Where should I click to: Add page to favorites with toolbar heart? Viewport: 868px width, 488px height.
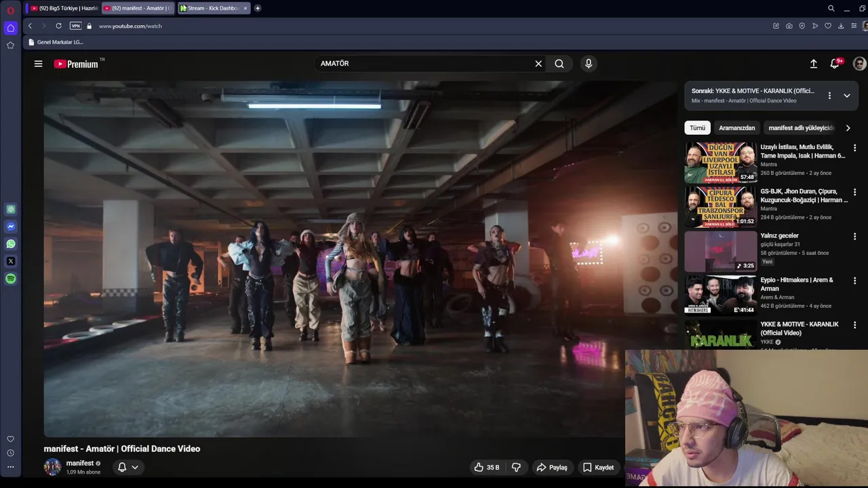point(828,26)
